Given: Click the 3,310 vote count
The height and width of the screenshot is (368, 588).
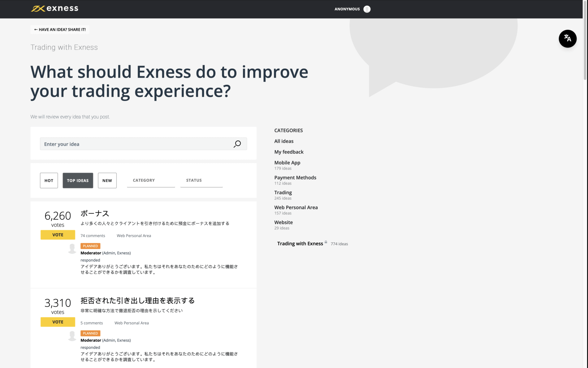Looking at the screenshot, I should [58, 303].
